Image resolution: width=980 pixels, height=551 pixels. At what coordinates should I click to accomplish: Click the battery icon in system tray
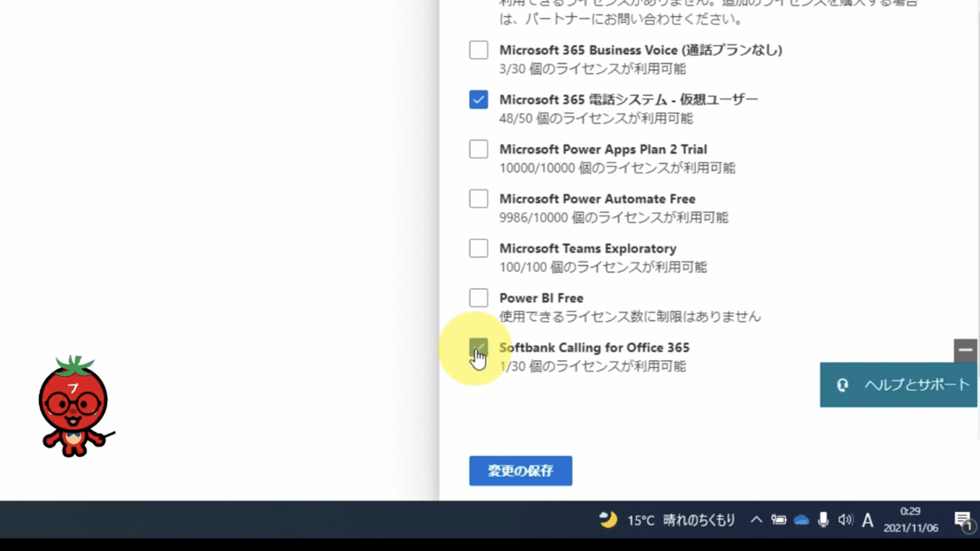click(x=779, y=519)
